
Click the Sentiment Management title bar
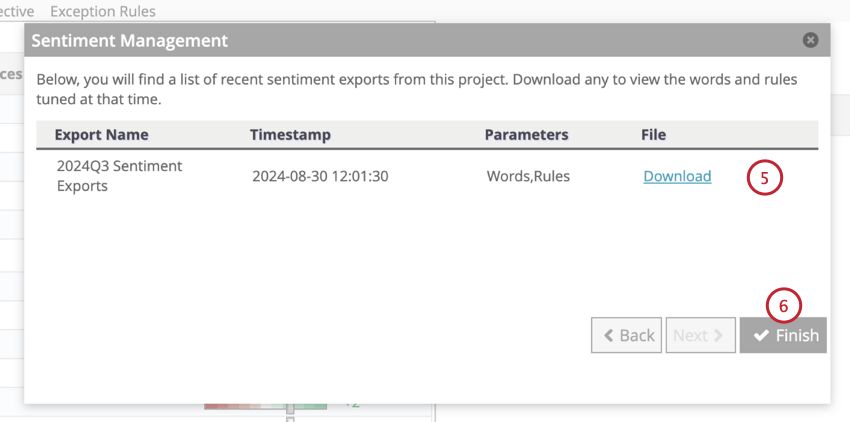[x=427, y=40]
